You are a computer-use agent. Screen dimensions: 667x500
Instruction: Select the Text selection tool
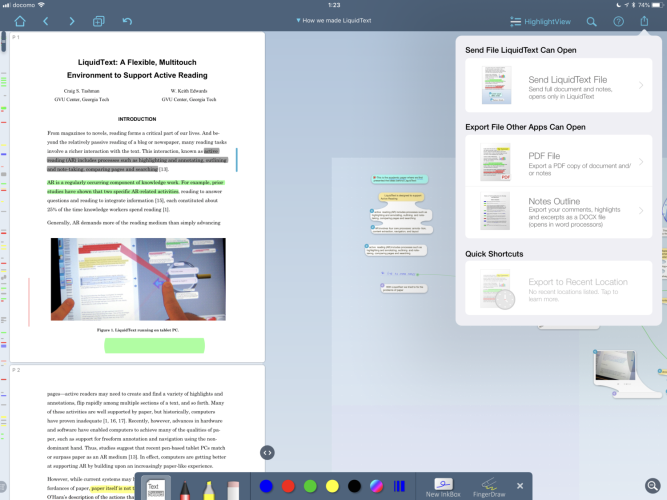click(x=154, y=487)
